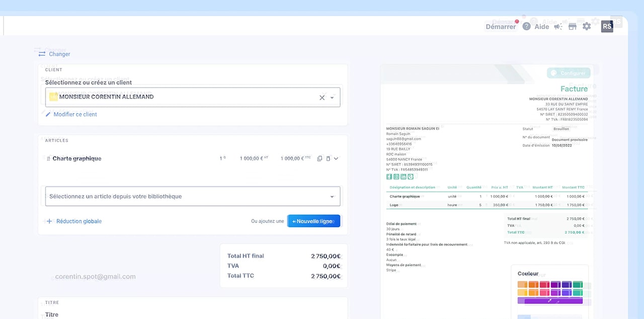The height and width of the screenshot is (319, 644).
Task: Clear the selected client MONSIEUR CORENTIN ALLEMAND
Action: point(322,98)
